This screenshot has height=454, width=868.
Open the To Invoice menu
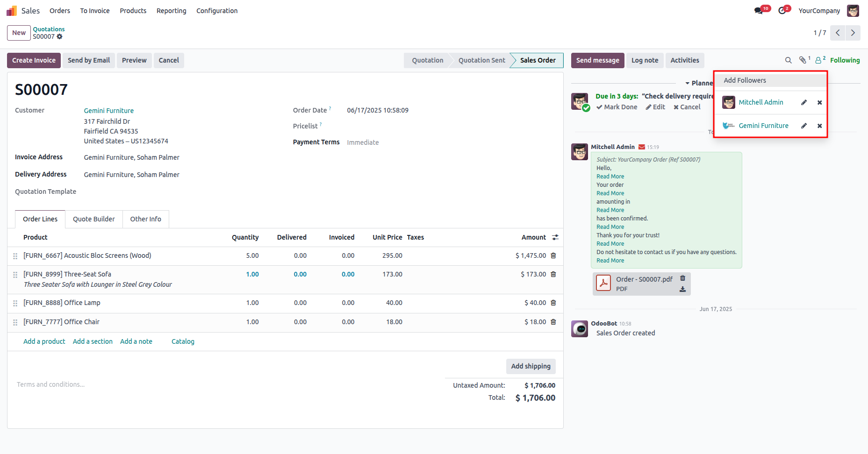95,11
